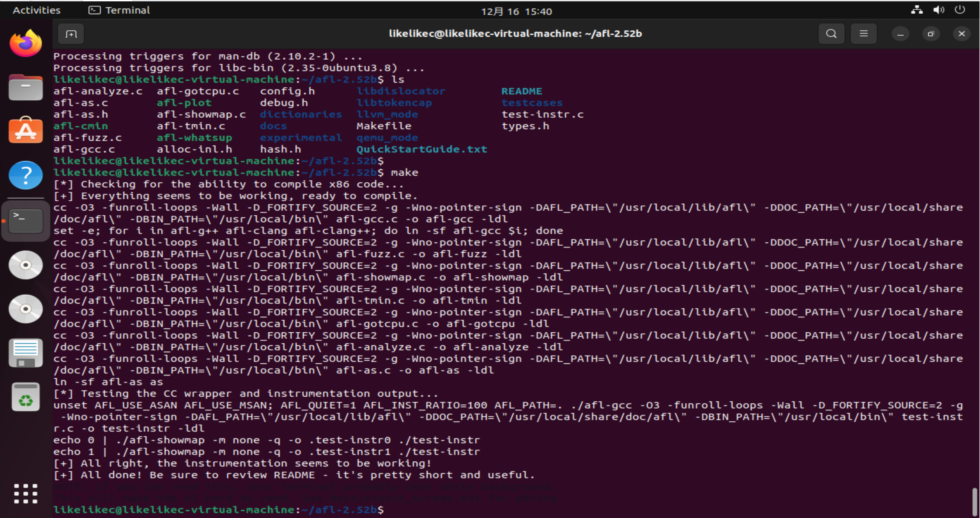Click the debug.h filename
This screenshot has height=518, width=980.
pos(284,103)
